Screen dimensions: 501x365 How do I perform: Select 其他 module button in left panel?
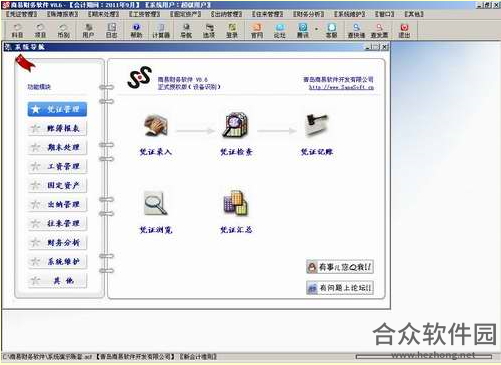point(57,280)
